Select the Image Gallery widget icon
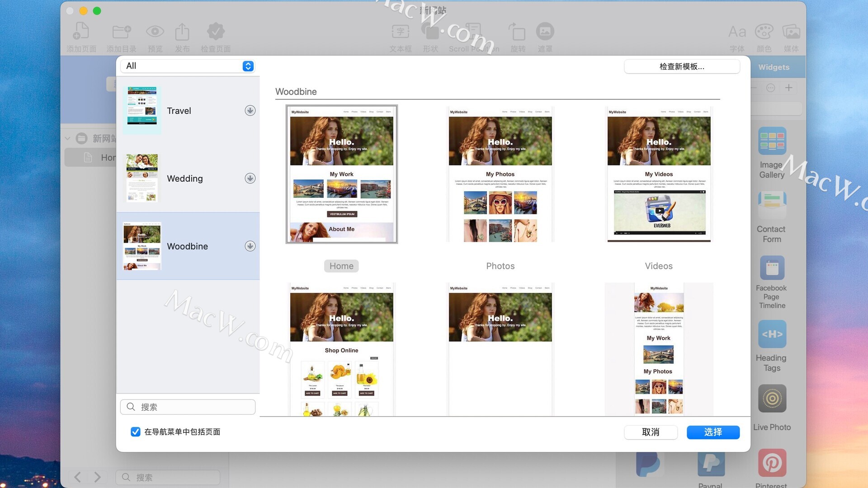Viewport: 868px width, 488px height. pos(772,141)
